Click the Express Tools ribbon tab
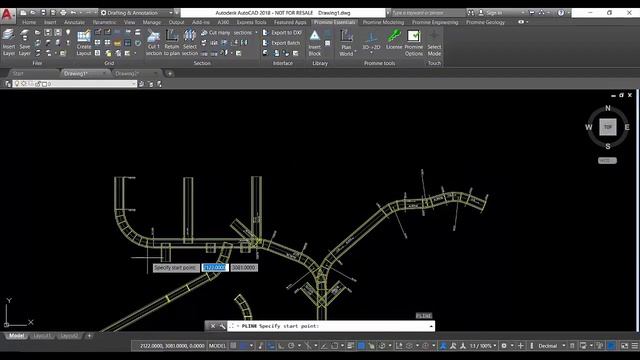Image resolution: width=640 pixels, height=360 pixels. [x=251, y=22]
